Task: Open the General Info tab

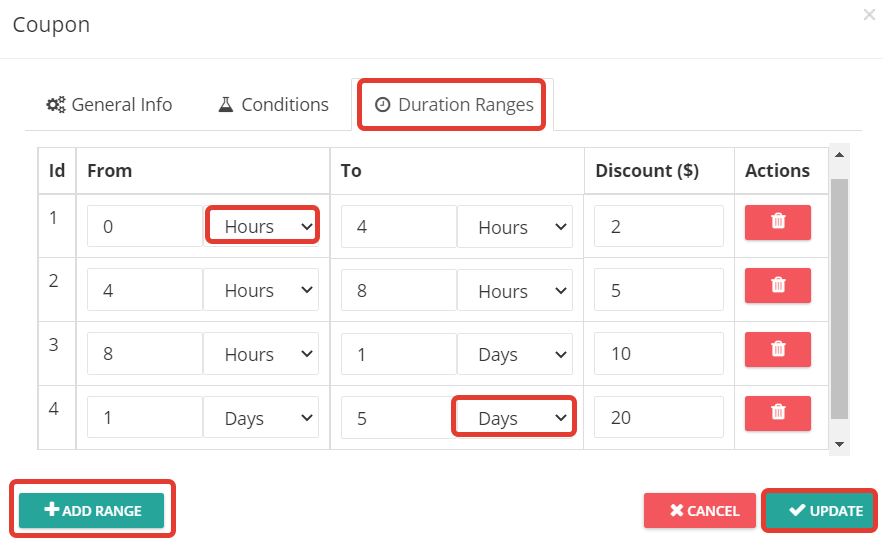Action: [109, 105]
